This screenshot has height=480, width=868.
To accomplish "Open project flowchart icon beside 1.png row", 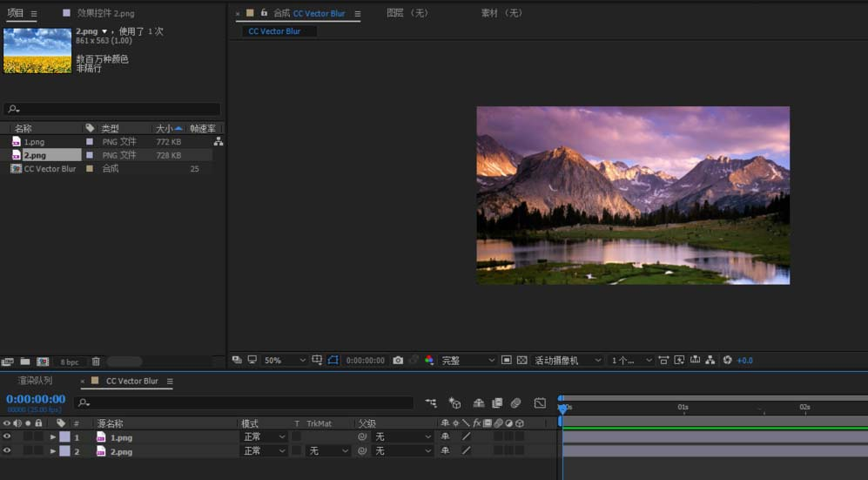I will pyautogui.click(x=219, y=142).
